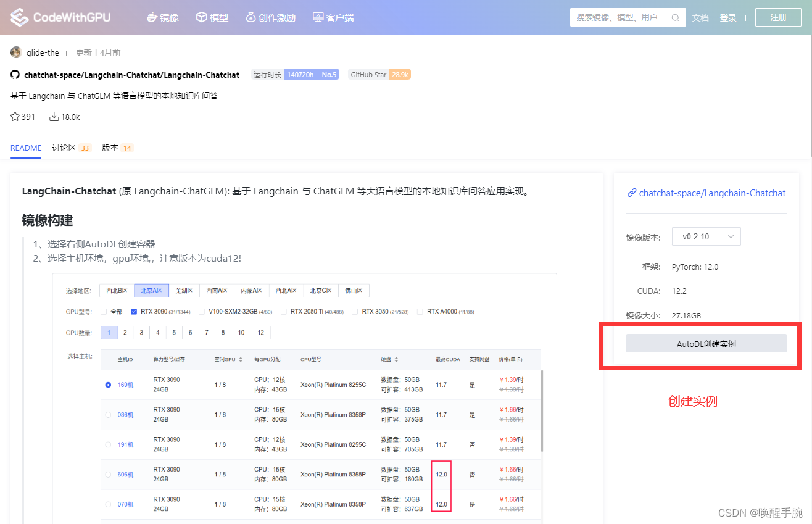Click the 框架 value PyTorch: 12.0
812x524 pixels.
tap(695, 267)
